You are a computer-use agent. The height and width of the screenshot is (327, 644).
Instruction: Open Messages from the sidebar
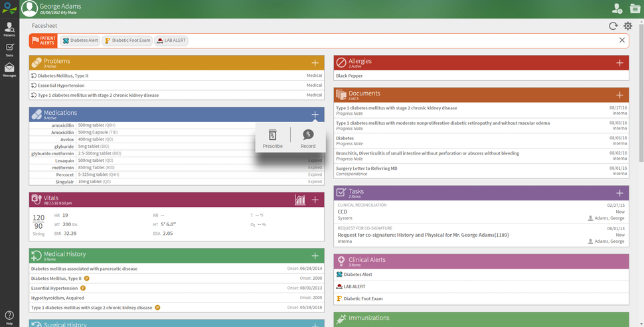pos(9,69)
